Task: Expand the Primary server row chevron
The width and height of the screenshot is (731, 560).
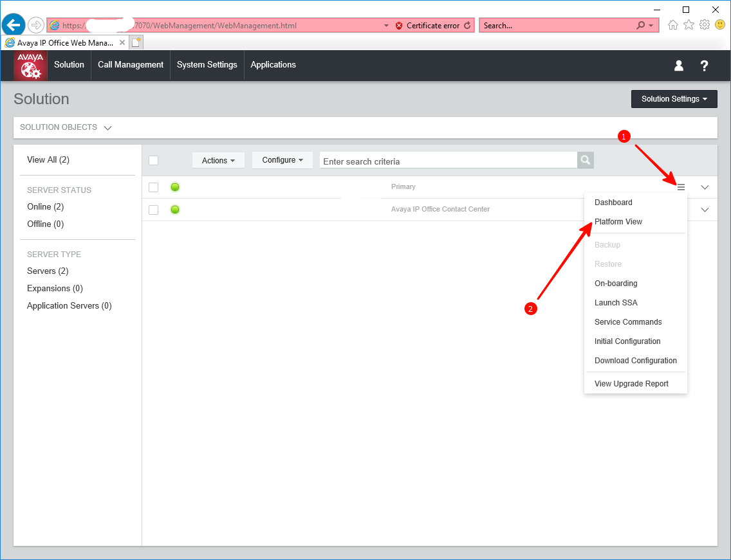Action: click(x=705, y=187)
